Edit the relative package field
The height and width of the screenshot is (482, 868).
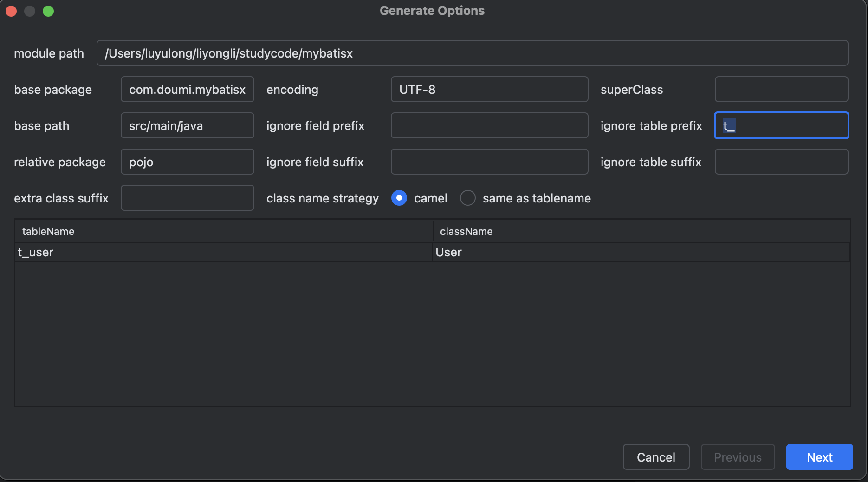click(187, 162)
